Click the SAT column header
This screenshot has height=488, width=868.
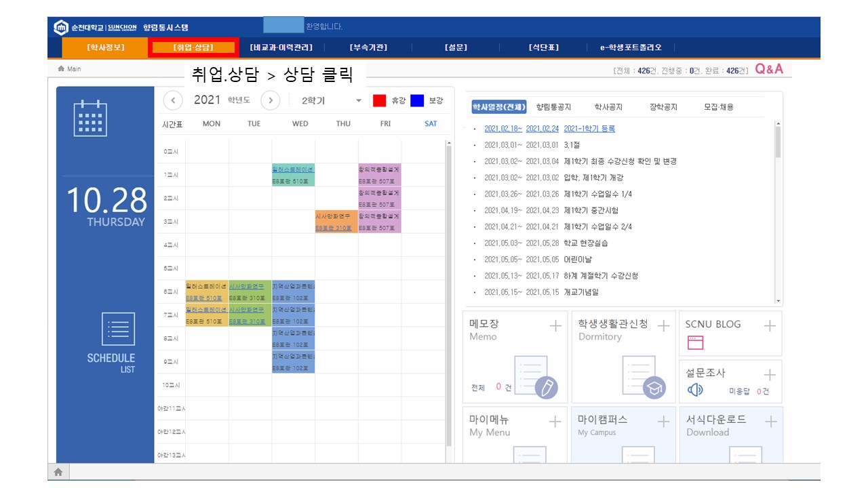coord(431,123)
